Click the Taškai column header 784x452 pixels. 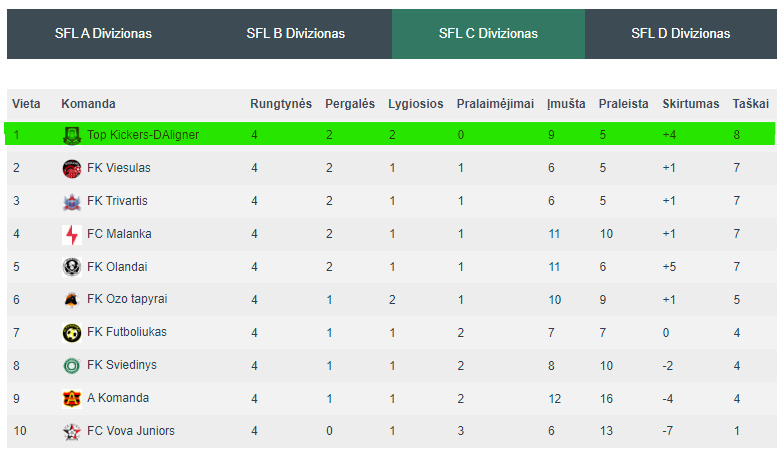click(x=750, y=104)
